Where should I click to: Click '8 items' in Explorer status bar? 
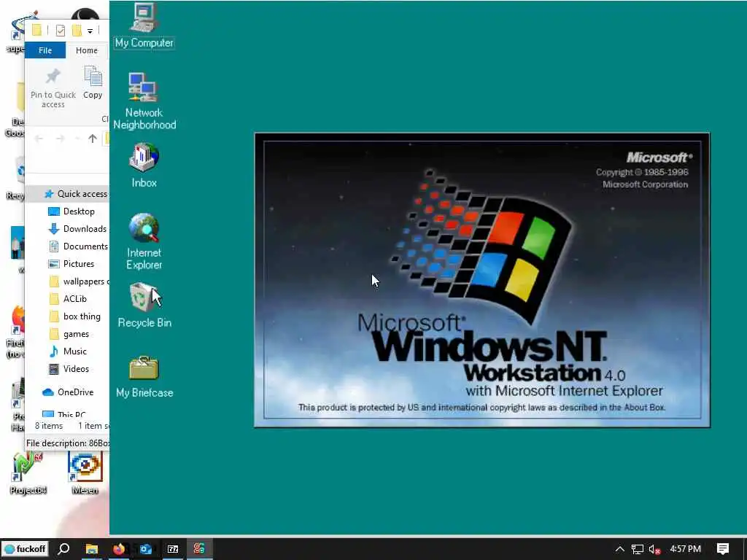tap(49, 426)
